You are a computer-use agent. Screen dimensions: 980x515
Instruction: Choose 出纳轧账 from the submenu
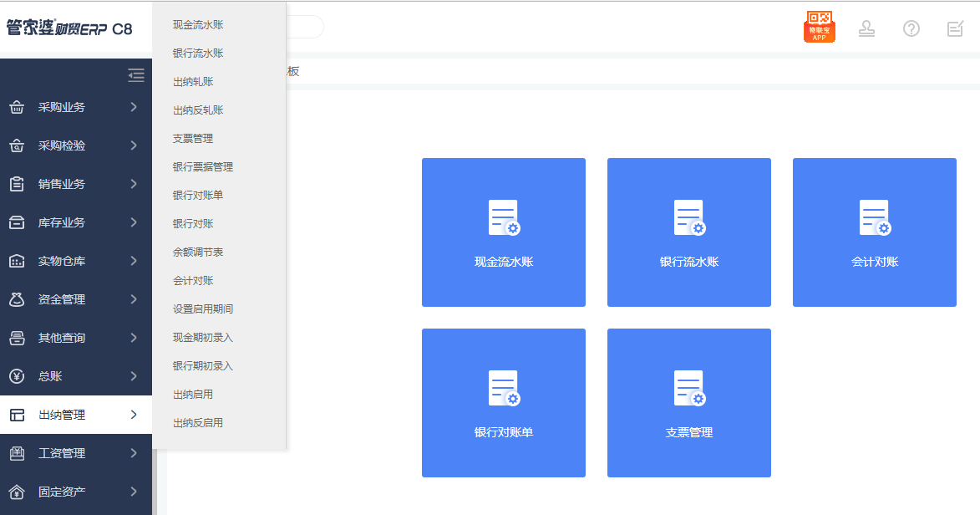pos(193,81)
